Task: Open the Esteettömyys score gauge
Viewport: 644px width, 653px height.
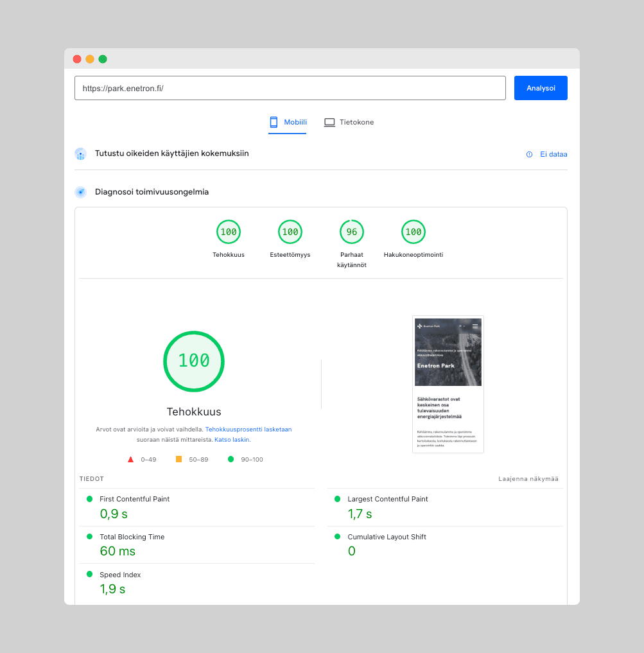Action: click(x=290, y=232)
